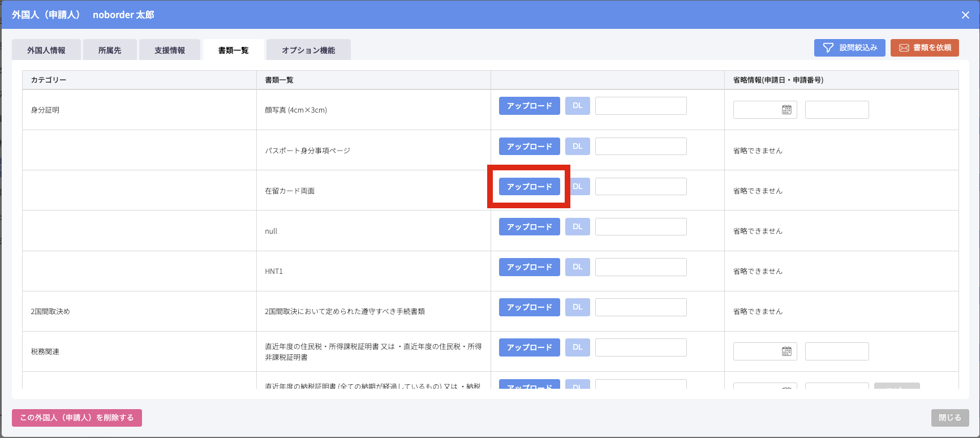Go to the オプション機能 tab
The width and height of the screenshot is (980, 438).
tap(308, 50)
